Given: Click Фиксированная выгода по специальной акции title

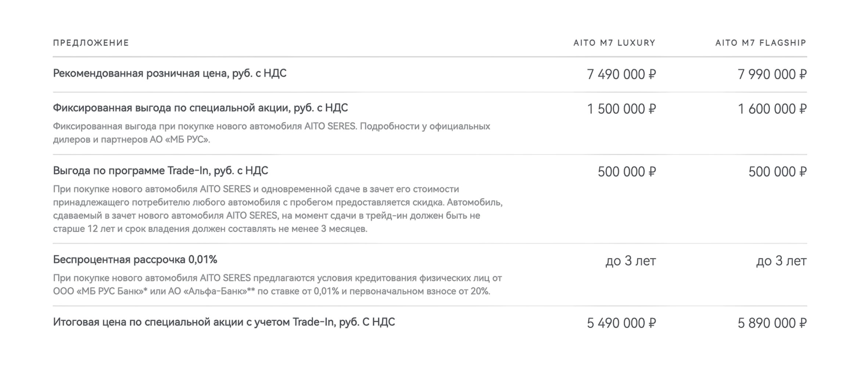Looking at the screenshot, I should point(200,108).
